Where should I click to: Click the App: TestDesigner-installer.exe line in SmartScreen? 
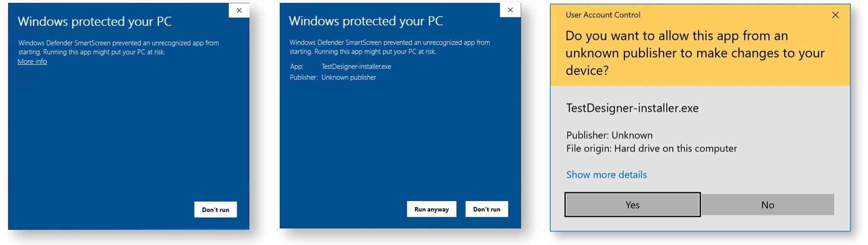341,67
